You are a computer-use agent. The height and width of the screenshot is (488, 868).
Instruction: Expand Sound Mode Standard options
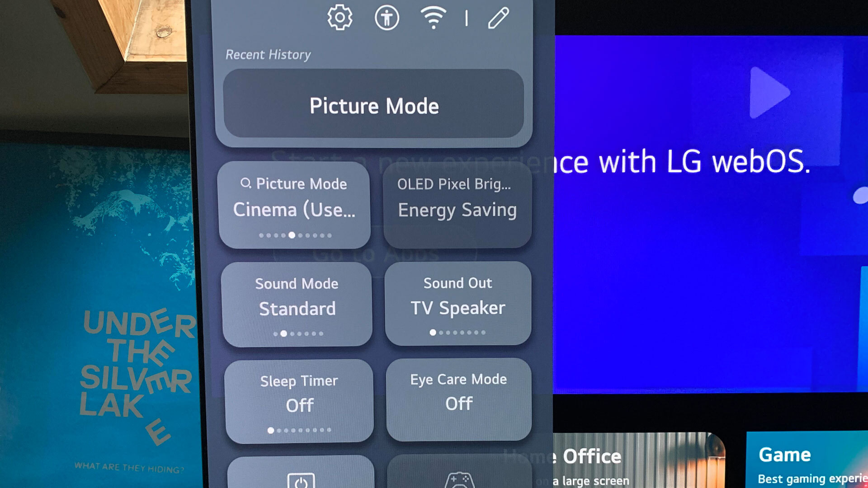point(296,304)
